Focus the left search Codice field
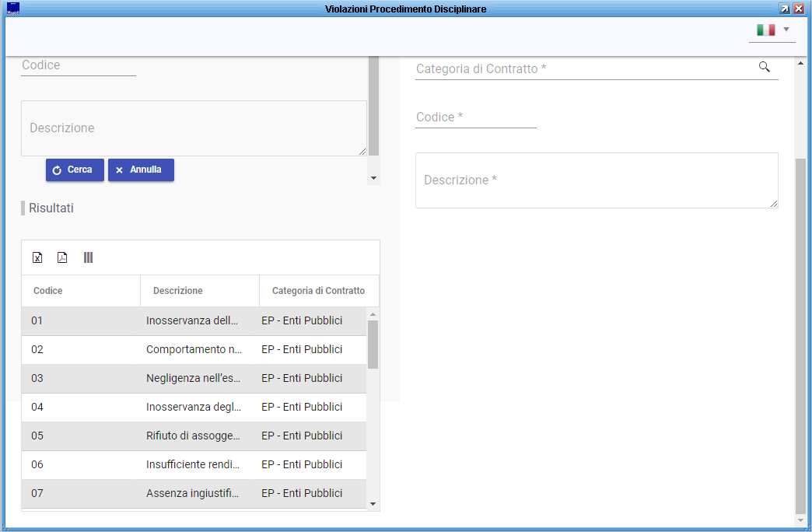 (79, 65)
